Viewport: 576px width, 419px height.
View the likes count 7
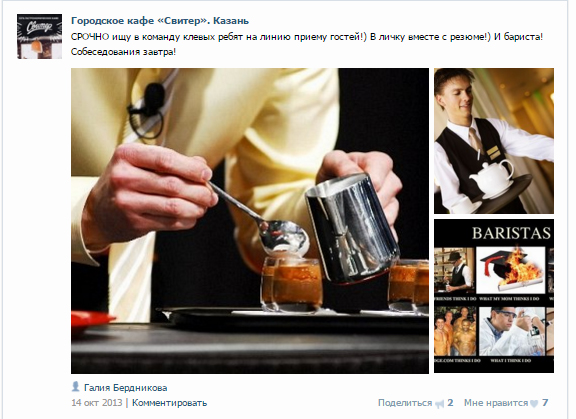point(545,403)
